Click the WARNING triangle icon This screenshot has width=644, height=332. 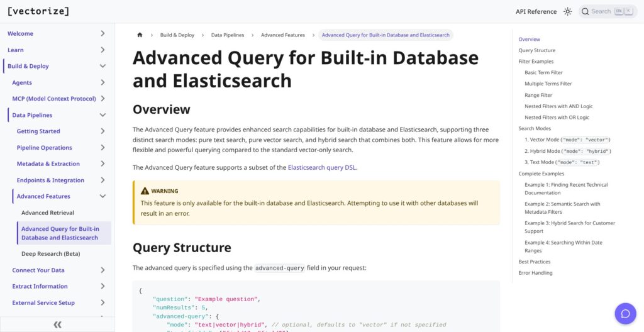coord(145,191)
